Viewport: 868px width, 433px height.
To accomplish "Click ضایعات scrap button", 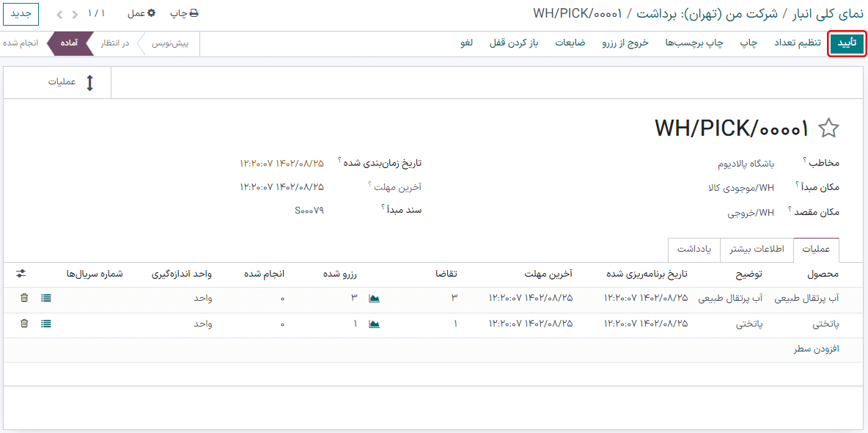I will [x=571, y=44].
